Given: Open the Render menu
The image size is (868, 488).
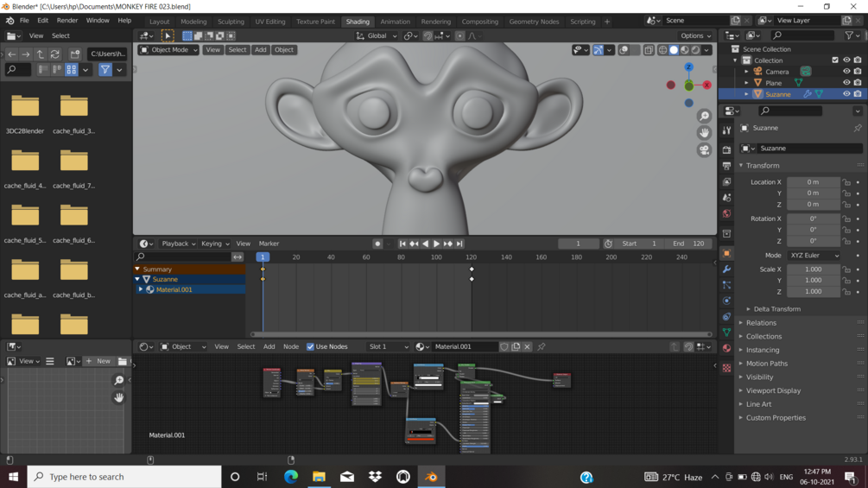Looking at the screenshot, I should point(67,21).
